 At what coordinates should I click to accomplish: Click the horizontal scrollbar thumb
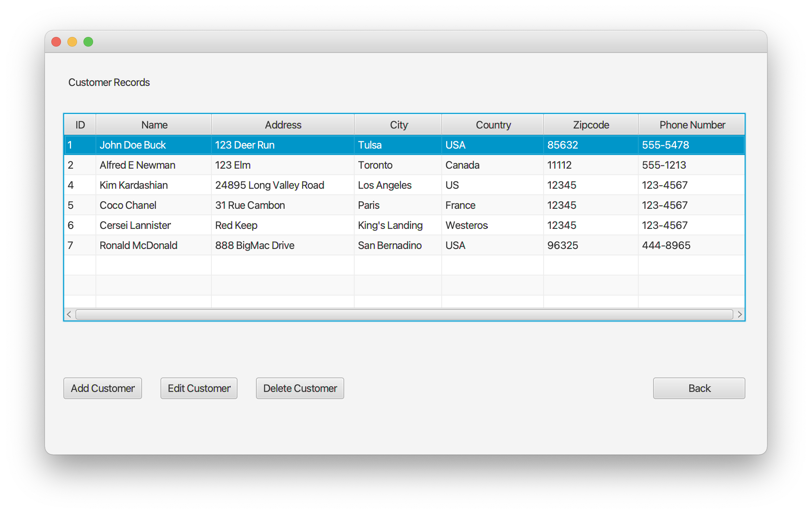(404, 314)
